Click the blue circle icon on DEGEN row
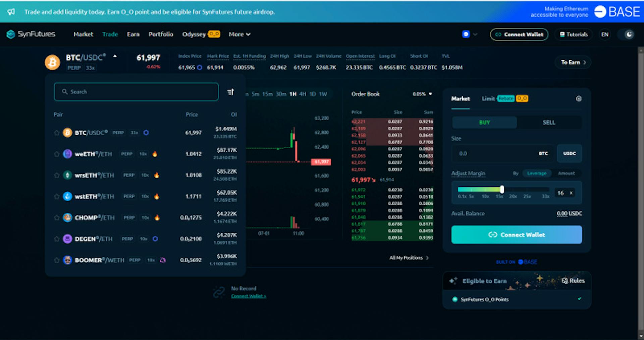The width and height of the screenshot is (644, 340). coord(155,239)
